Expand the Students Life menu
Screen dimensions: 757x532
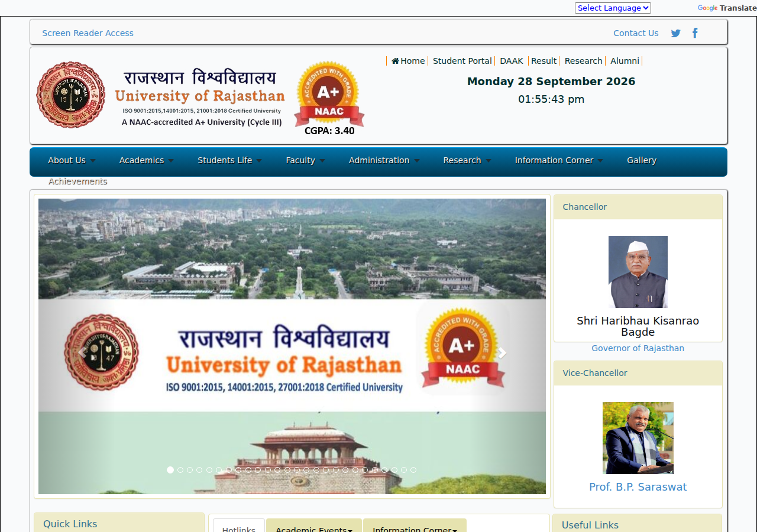pos(229,160)
